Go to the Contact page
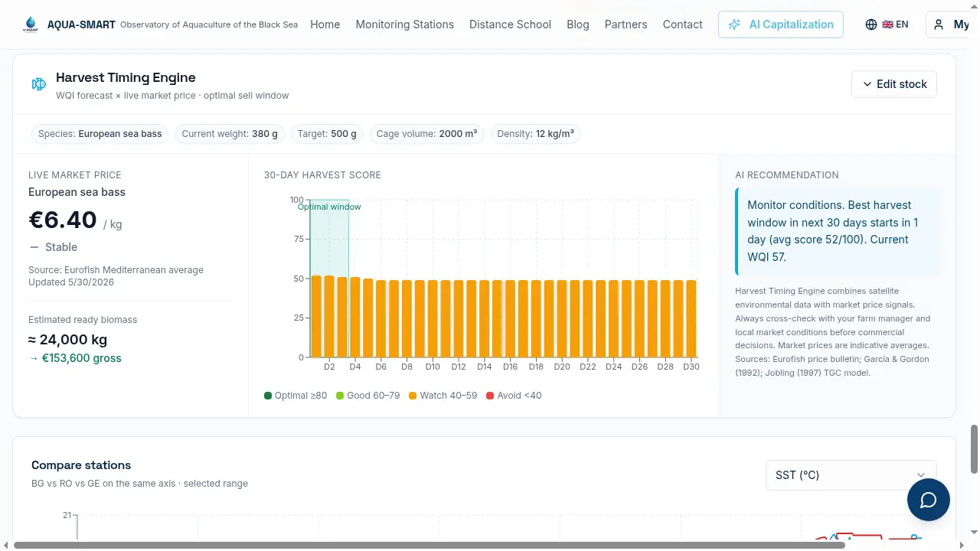 pos(682,24)
